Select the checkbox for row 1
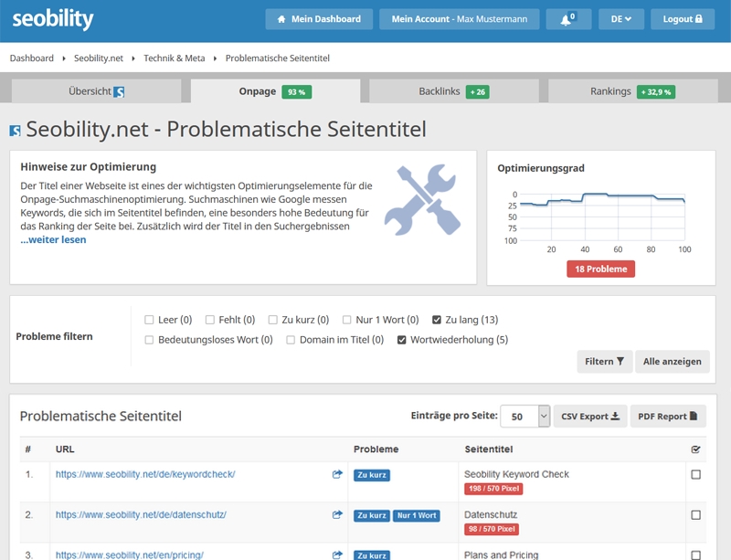The height and width of the screenshot is (560, 731). 696,474
